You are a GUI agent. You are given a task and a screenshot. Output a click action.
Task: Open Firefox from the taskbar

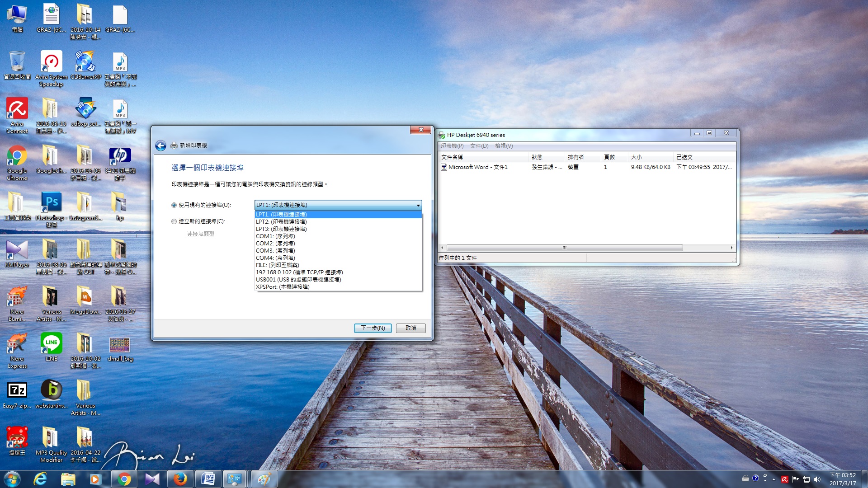pyautogui.click(x=180, y=479)
